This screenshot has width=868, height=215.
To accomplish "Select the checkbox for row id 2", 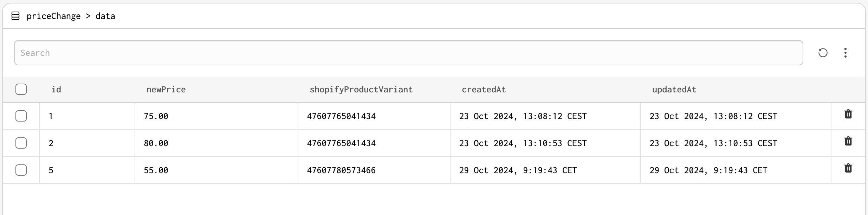I will [21, 143].
